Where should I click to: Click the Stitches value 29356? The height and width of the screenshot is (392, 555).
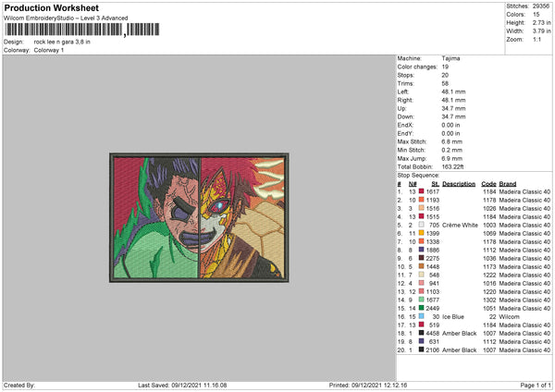coord(541,6)
